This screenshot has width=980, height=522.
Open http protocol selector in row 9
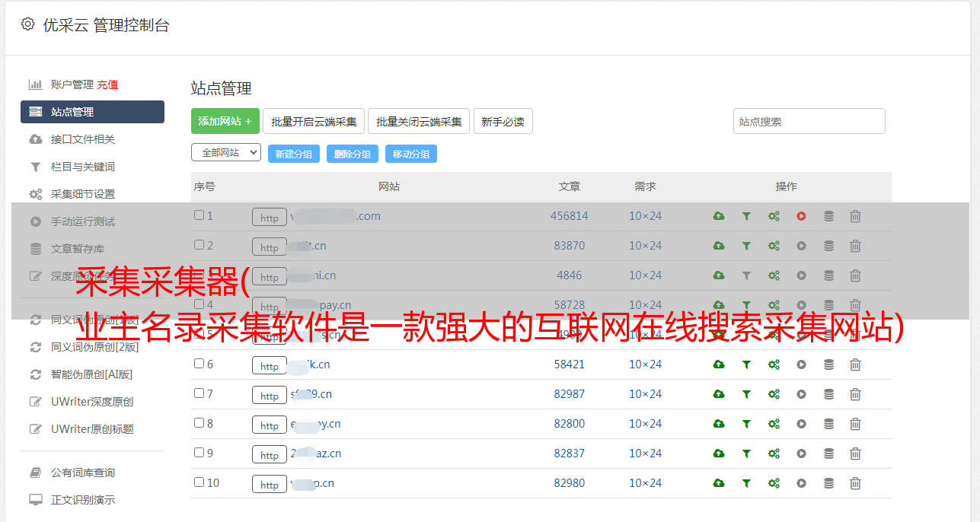point(270,454)
